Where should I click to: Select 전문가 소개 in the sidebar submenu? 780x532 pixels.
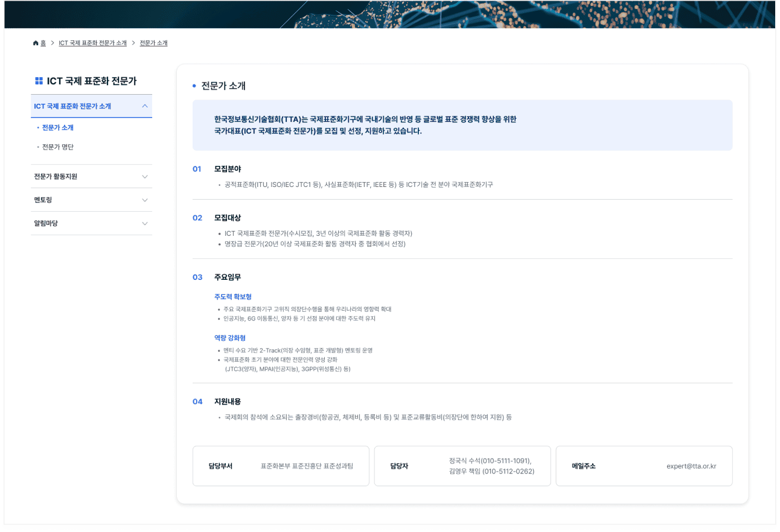click(x=58, y=128)
